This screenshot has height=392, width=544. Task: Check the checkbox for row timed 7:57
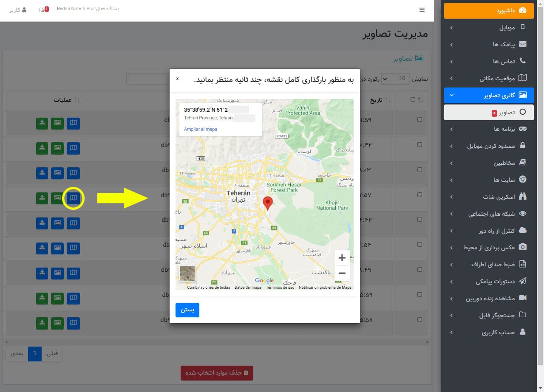(x=419, y=195)
